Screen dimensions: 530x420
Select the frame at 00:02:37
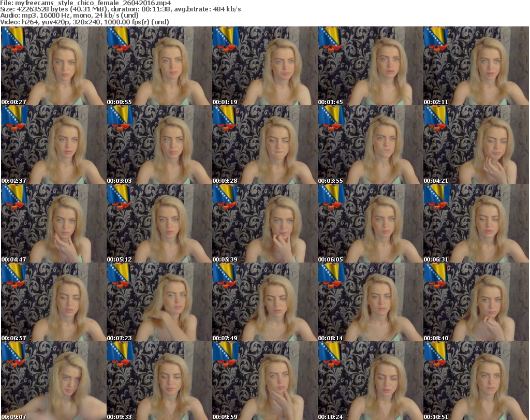coord(54,144)
